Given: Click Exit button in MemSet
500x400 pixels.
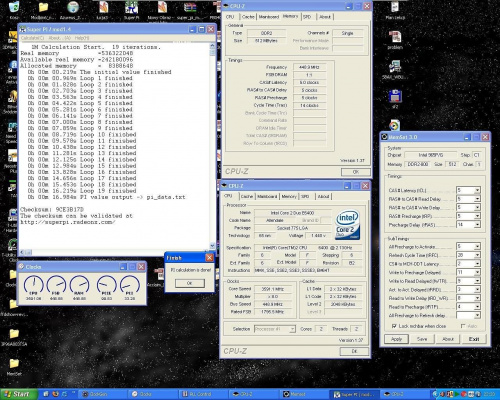Looking at the screenshot, I should 474,339.
